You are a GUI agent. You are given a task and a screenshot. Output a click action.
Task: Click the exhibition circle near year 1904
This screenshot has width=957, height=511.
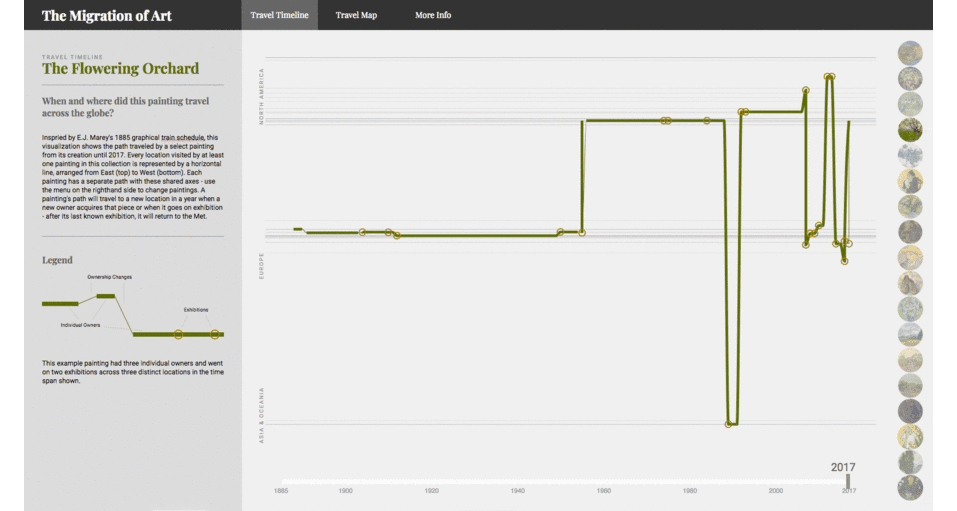click(x=363, y=232)
